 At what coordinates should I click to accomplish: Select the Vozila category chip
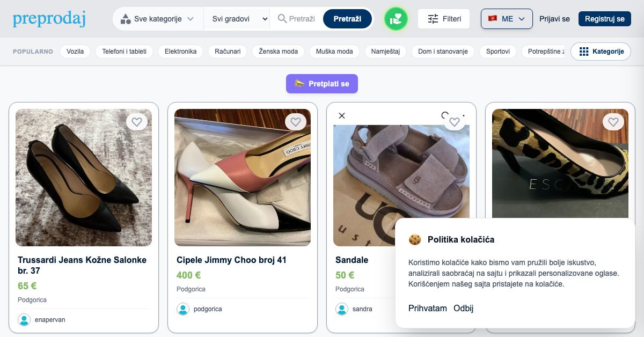click(75, 52)
